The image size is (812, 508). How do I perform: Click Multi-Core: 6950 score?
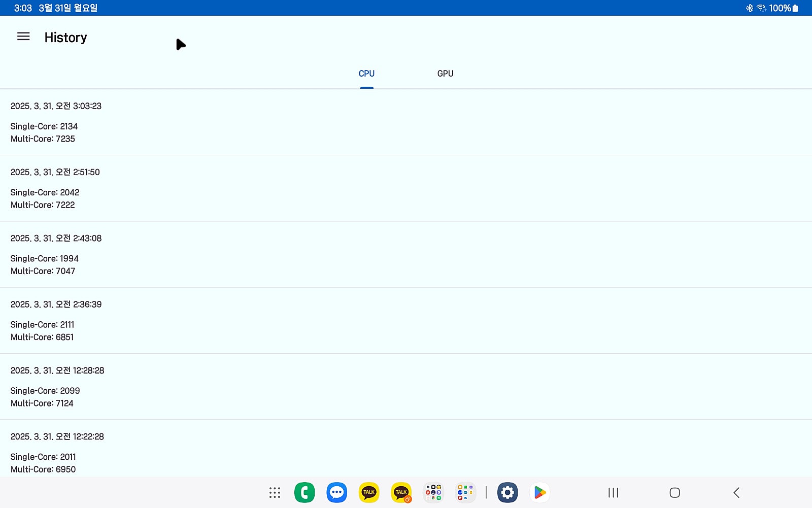click(x=43, y=469)
